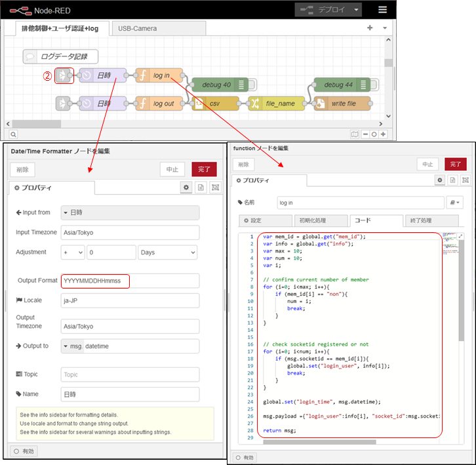
Task: Open the Adjustment Days unit dropdown
Action: (x=168, y=253)
